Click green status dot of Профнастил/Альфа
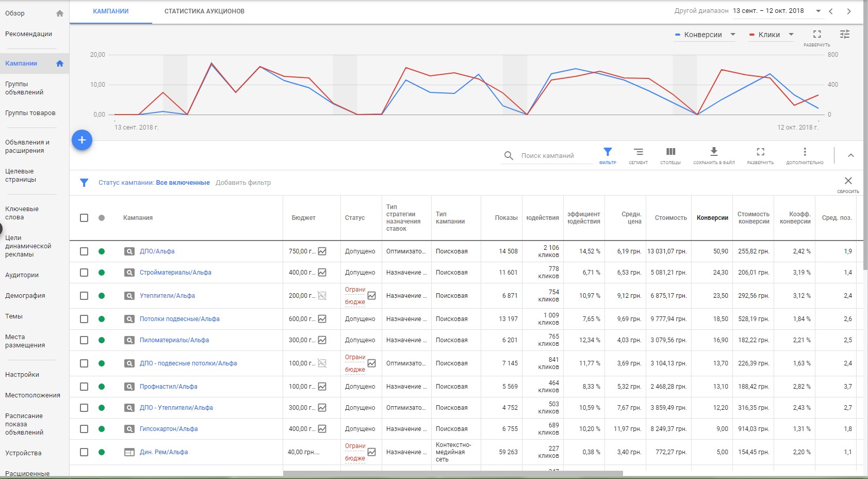 pos(102,387)
